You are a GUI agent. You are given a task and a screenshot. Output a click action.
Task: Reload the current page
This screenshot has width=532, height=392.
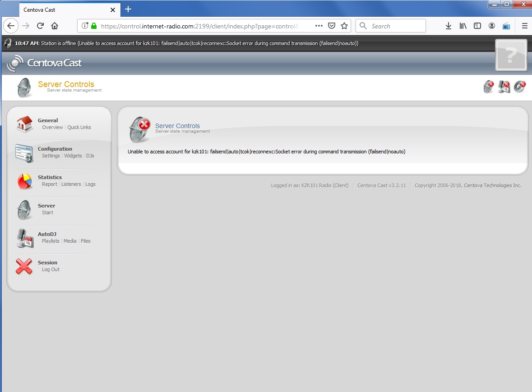tap(40, 26)
